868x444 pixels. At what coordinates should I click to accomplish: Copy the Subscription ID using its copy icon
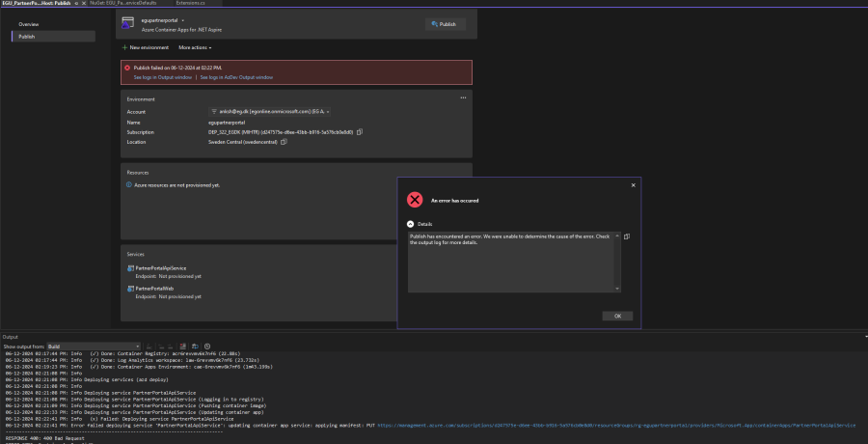360,132
